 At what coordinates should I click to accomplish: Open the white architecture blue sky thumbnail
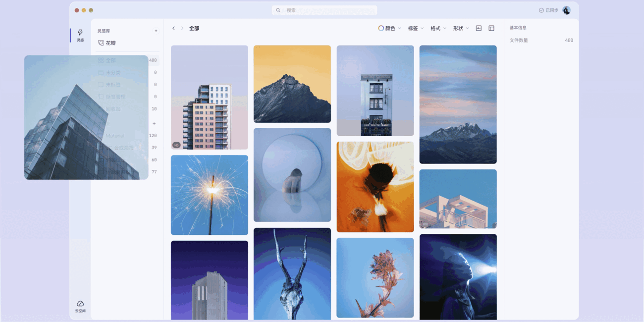[458, 199]
